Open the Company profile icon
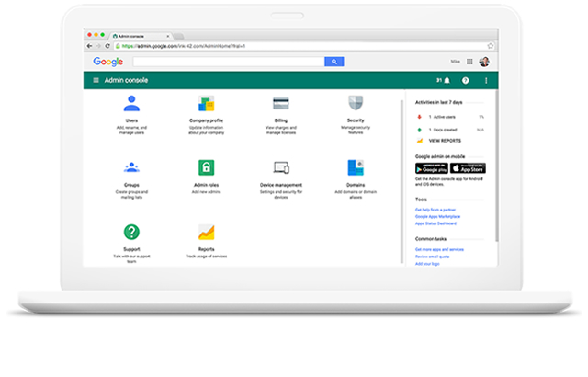588x377 pixels. click(x=206, y=104)
